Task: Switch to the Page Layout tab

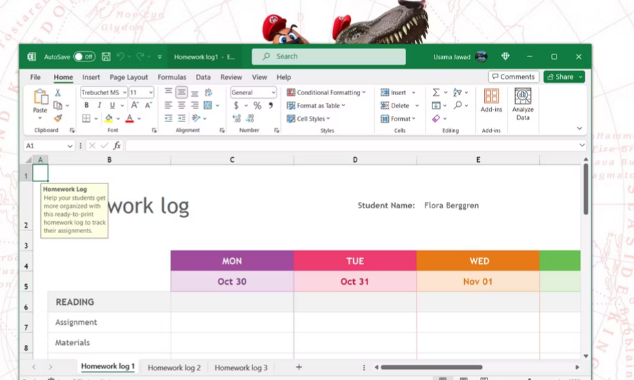Action: pos(129,77)
